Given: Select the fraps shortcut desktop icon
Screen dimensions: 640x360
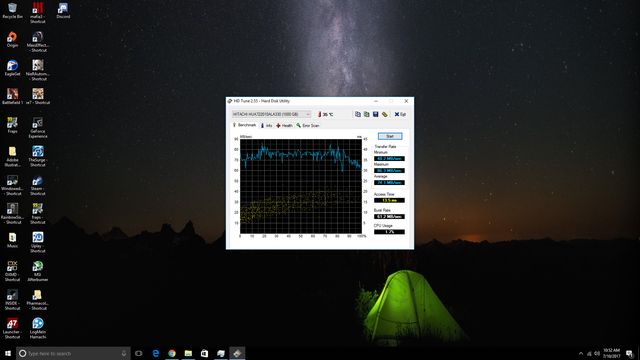Looking at the screenshot, I should pos(38,213).
